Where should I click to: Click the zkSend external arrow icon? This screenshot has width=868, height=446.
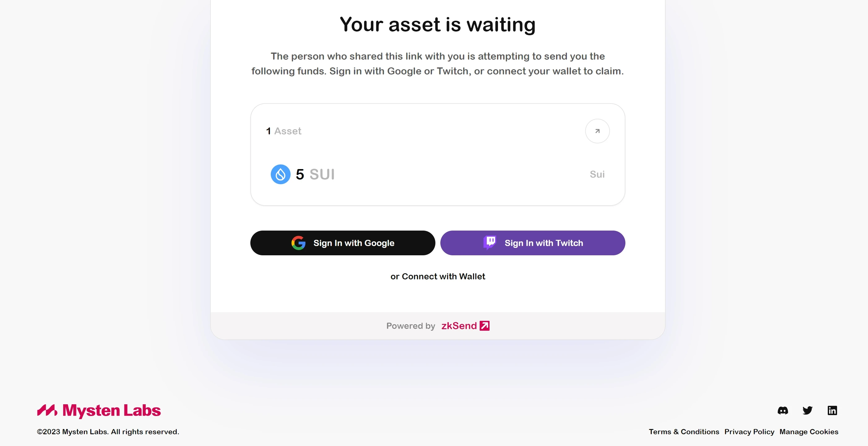(484, 326)
